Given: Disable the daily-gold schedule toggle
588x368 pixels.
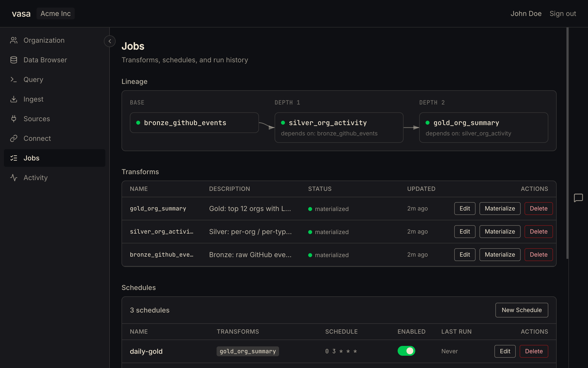Looking at the screenshot, I should (x=406, y=351).
